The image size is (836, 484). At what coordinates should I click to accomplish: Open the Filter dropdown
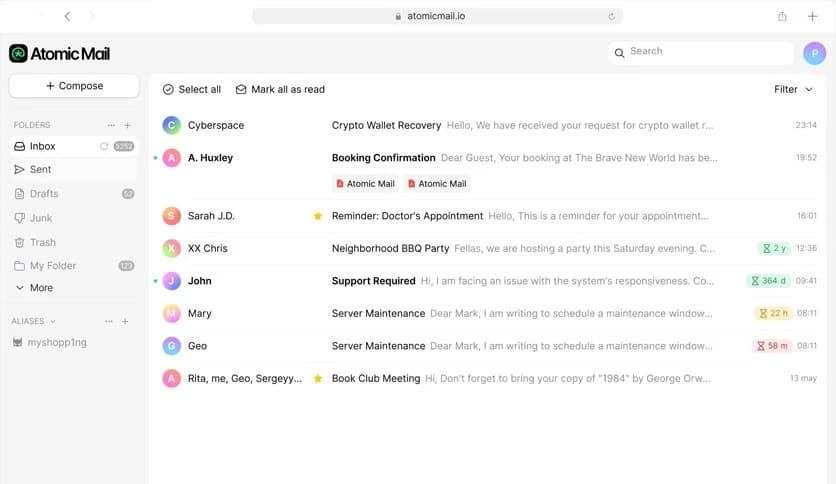pyautogui.click(x=793, y=90)
